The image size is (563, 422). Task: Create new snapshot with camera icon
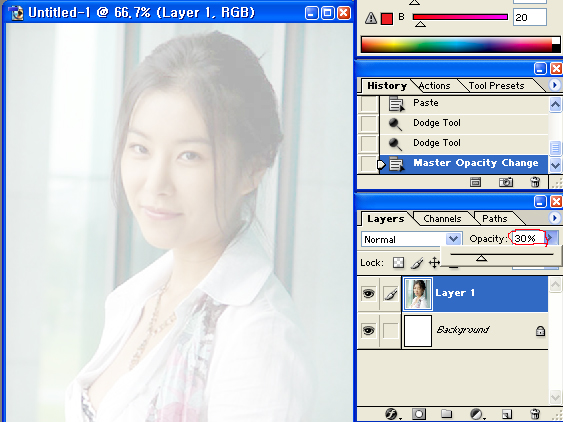pyautogui.click(x=506, y=182)
